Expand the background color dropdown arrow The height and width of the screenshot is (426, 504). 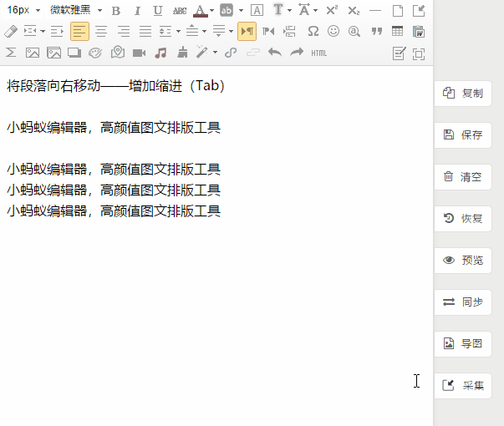[241, 11]
